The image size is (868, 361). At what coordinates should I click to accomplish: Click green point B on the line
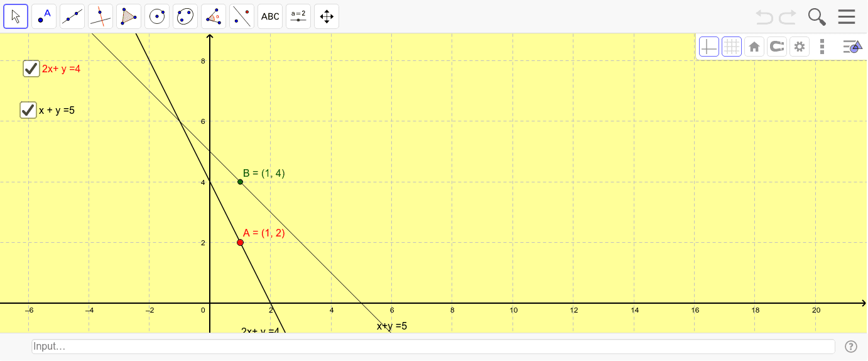[240, 182]
